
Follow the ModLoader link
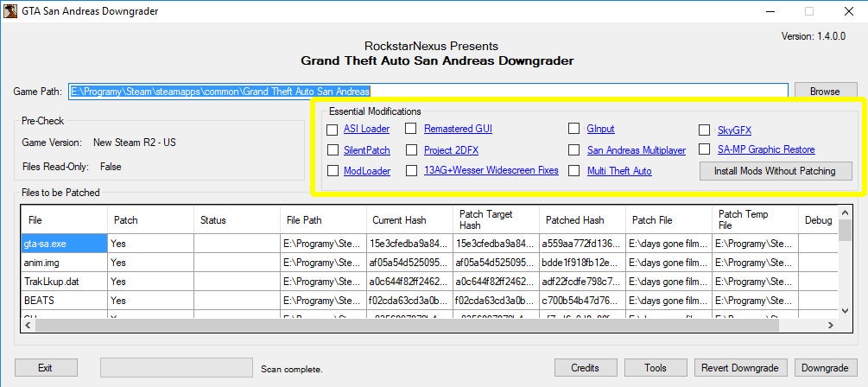click(x=366, y=171)
